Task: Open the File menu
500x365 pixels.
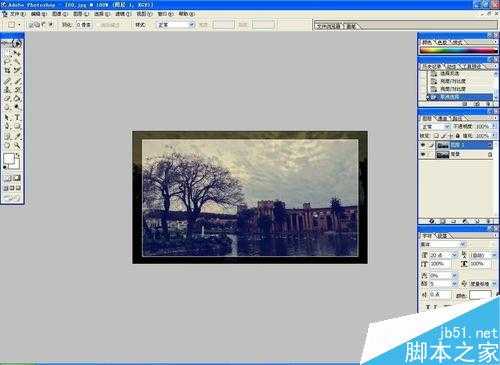Action: (x=17, y=14)
